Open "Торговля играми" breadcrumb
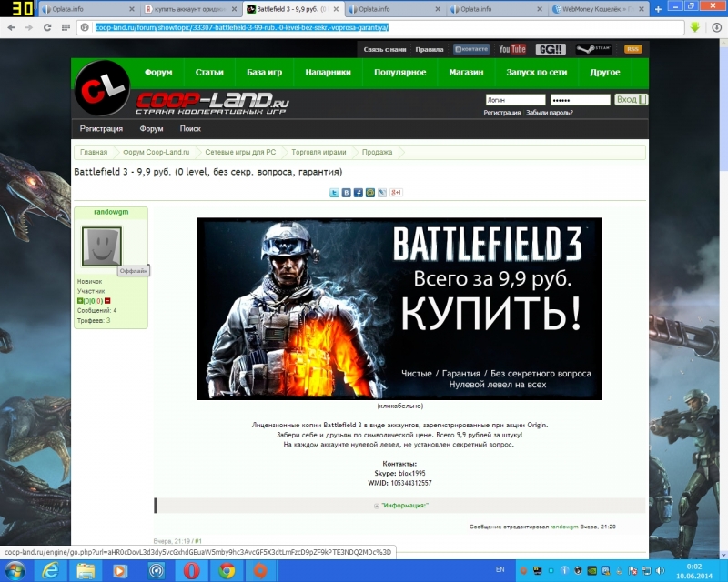The height and width of the screenshot is (582, 728). pos(319,152)
